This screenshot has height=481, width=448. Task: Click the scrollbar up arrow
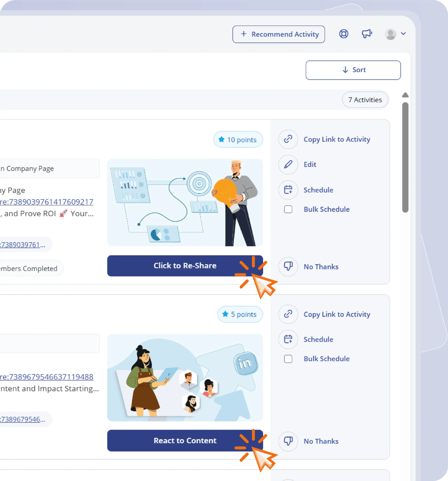(x=405, y=95)
